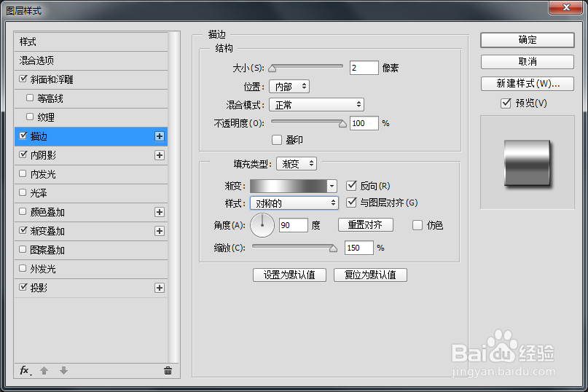Screen dimensions: 588x392
Task: Click the angle degrees field showing 90
Action: [293, 225]
